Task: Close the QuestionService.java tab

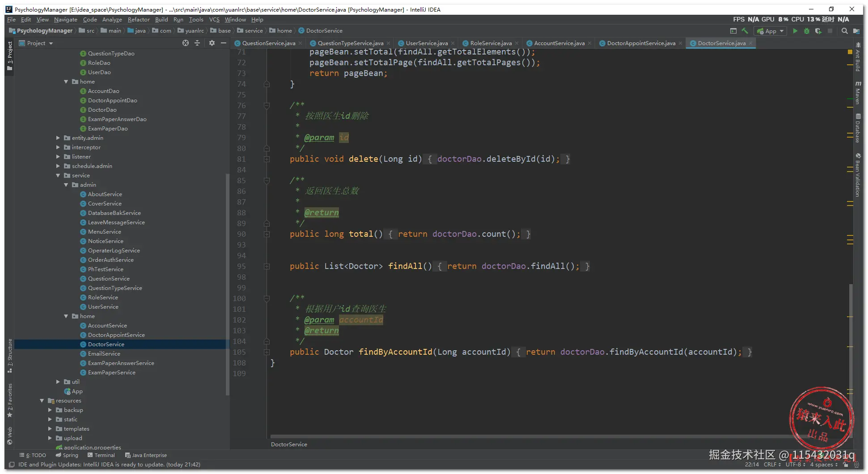Action: tap(301, 43)
